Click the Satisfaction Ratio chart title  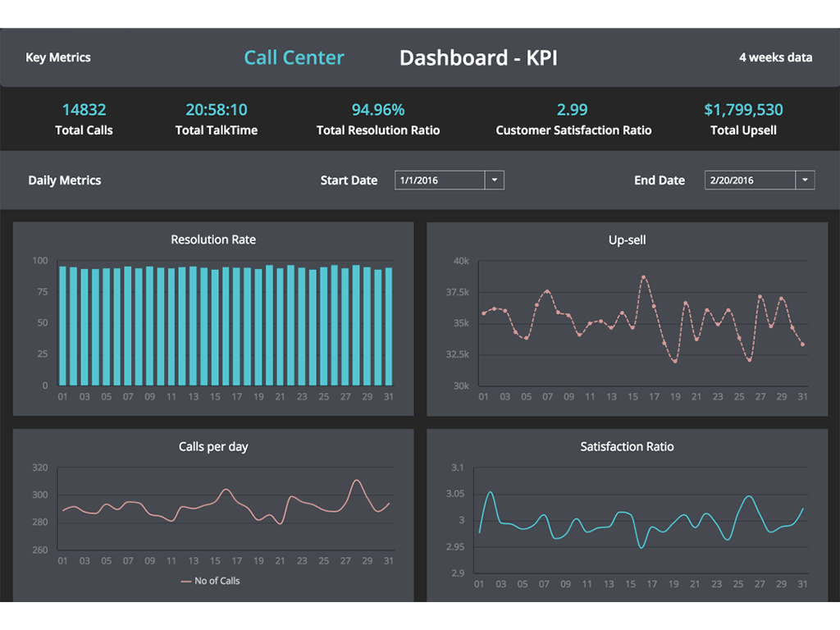tap(627, 447)
